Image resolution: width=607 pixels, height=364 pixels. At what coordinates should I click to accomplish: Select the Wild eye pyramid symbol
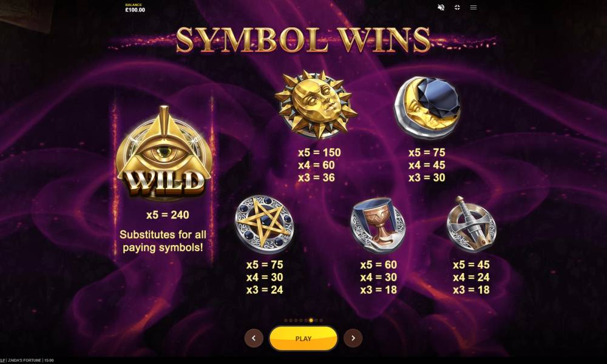164,153
